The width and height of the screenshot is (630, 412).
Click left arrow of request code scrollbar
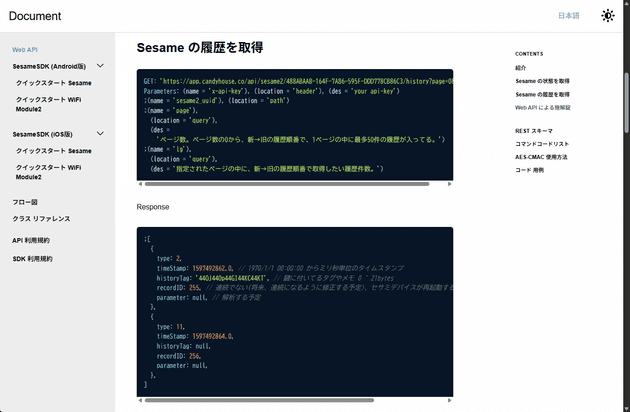(140, 184)
